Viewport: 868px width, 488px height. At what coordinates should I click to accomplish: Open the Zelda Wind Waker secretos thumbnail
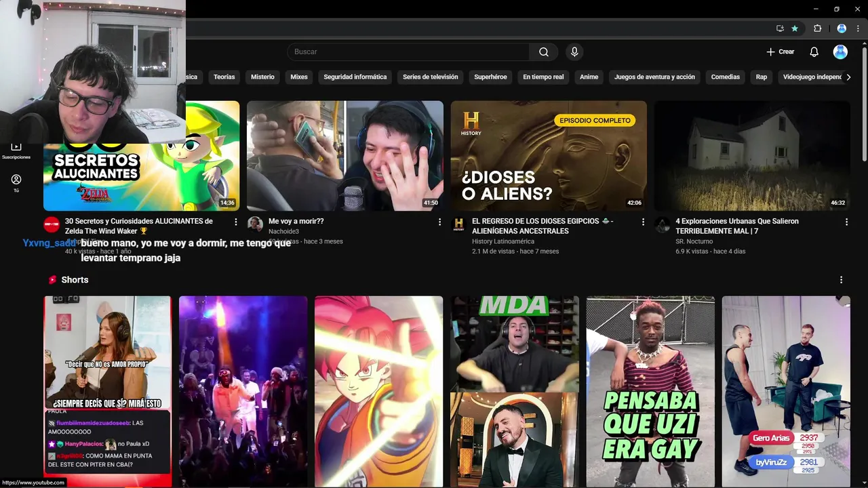click(x=141, y=156)
